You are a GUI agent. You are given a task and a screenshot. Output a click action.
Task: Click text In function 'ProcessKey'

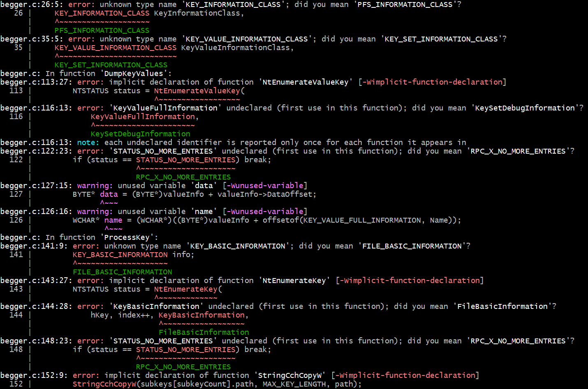click(x=102, y=237)
